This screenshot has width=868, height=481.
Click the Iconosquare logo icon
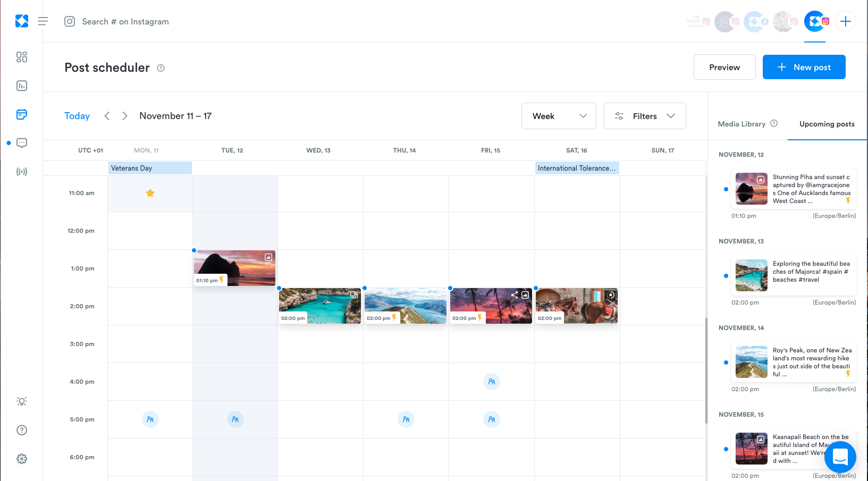coord(22,21)
